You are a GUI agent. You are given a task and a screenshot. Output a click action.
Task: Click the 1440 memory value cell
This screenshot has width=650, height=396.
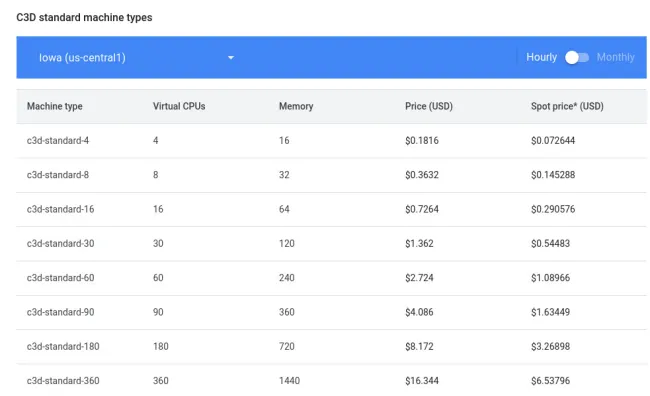coord(289,381)
